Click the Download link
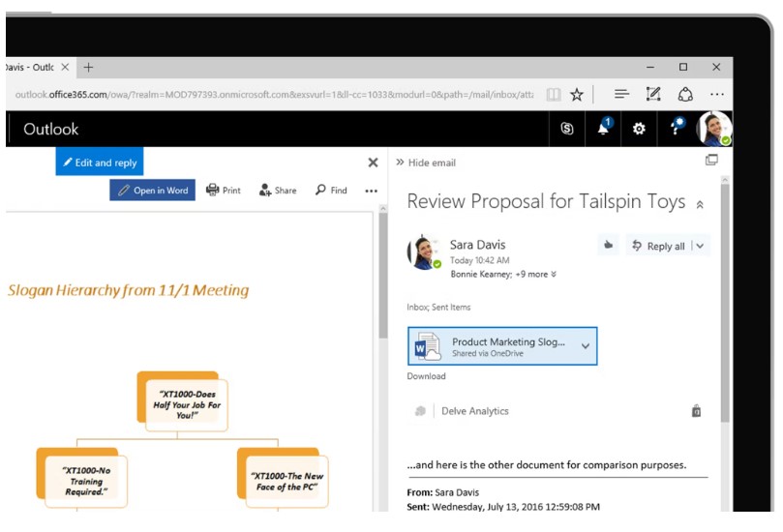Viewport: 783px width, 532px height. 426,376
